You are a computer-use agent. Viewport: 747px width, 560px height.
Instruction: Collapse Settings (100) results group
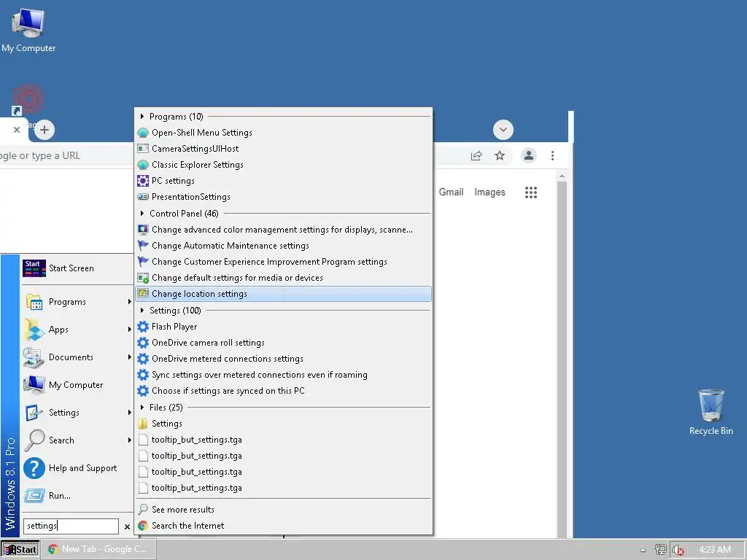(142, 311)
